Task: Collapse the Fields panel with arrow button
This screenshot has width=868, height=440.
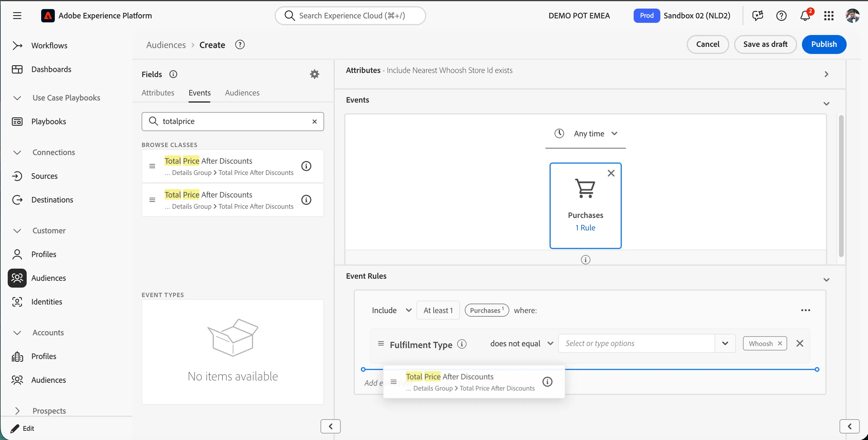Action: pos(330,426)
